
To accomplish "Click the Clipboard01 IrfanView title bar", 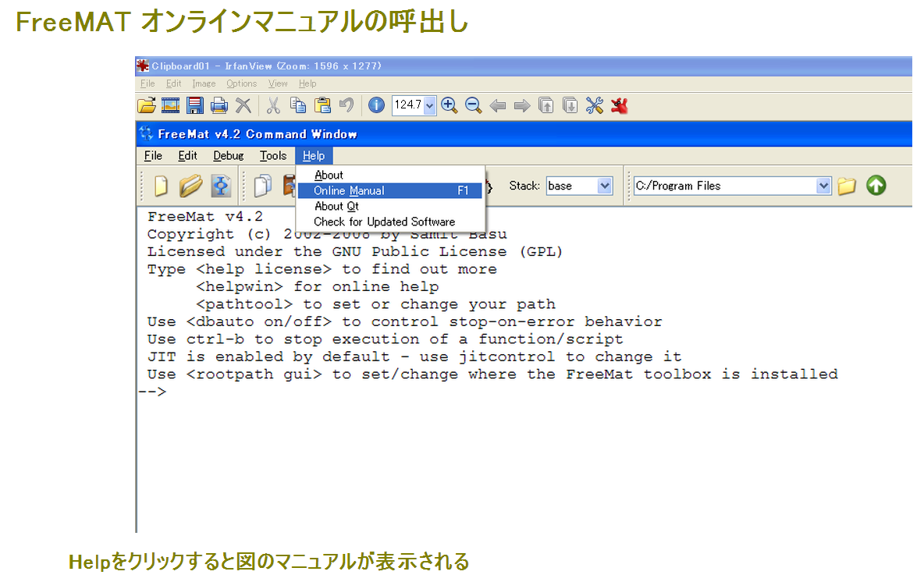I will pos(524,66).
